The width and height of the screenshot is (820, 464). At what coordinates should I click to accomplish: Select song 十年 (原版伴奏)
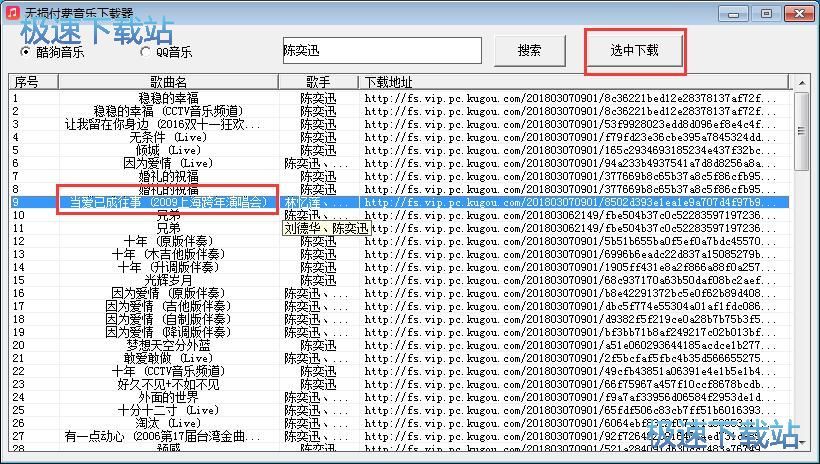point(168,241)
